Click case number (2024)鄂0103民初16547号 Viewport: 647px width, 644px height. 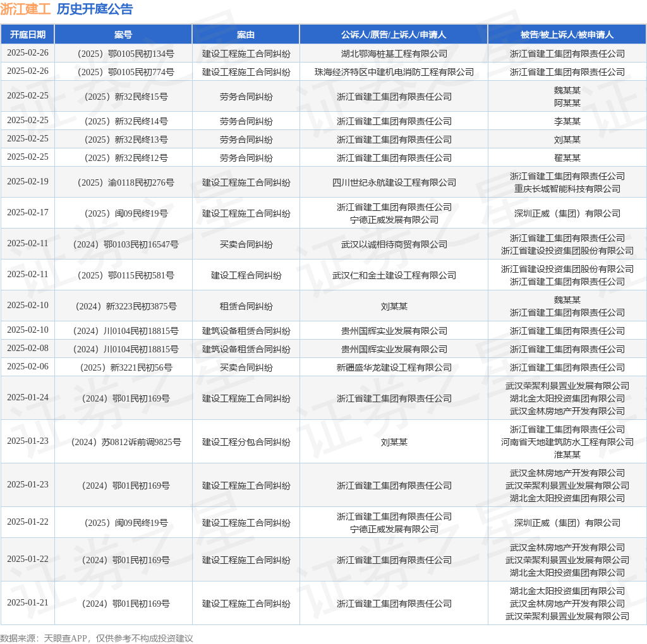(x=126, y=244)
